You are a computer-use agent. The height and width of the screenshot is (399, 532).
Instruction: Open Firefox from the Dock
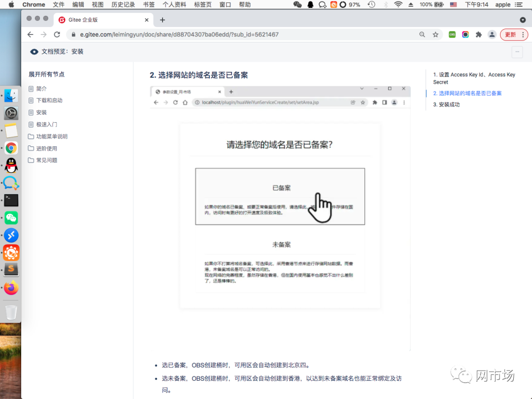[11, 288]
